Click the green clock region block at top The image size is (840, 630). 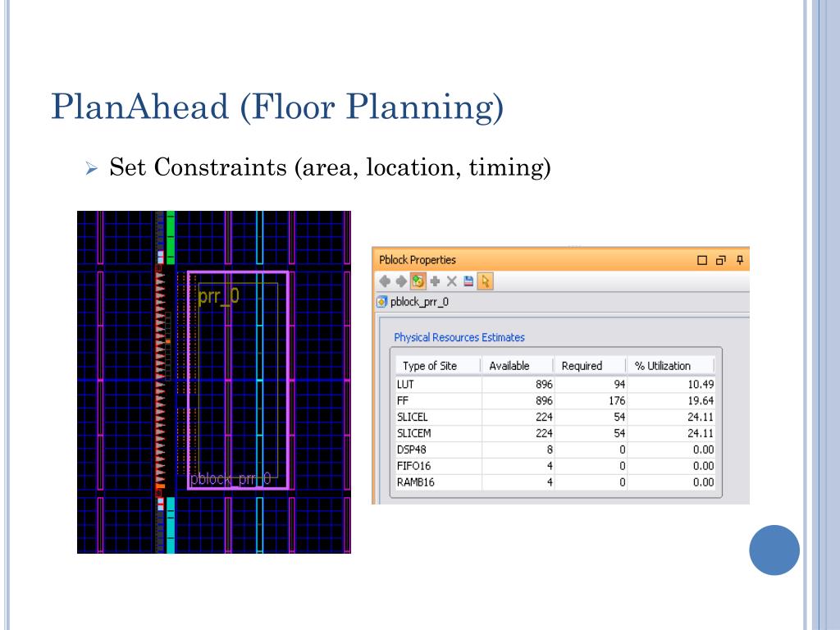pyautogui.click(x=171, y=237)
